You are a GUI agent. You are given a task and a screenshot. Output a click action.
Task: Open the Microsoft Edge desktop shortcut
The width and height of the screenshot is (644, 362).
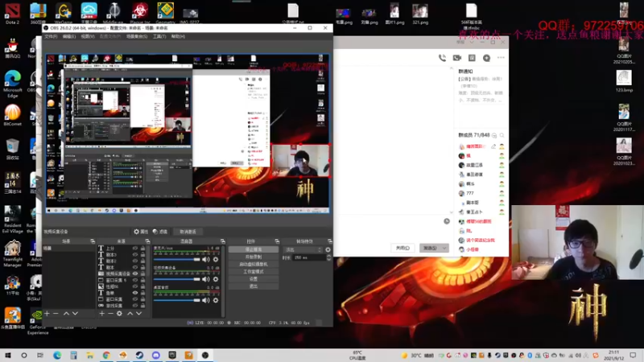point(13,84)
